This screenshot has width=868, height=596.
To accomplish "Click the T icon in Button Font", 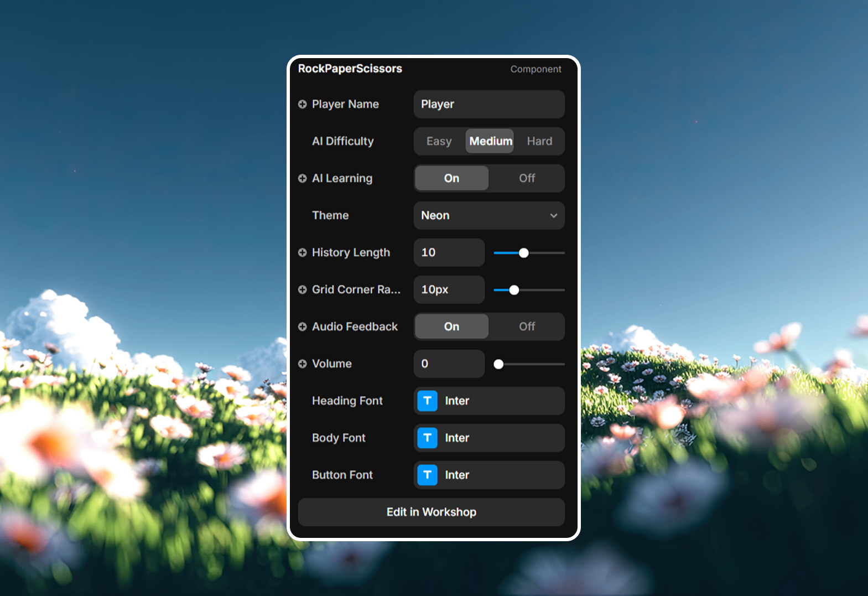I will tap(427, 475).
